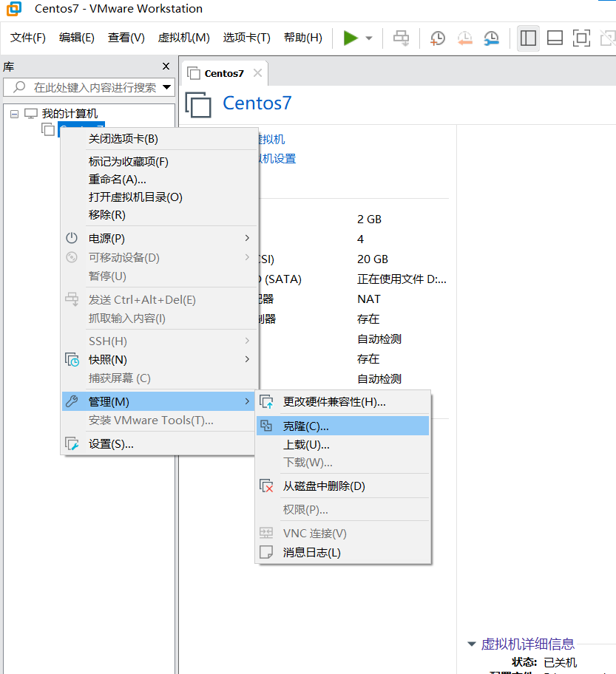The width and height of the screenshot is (616, 674).
Task: Switch to the Centos7 tab
Action: coord(224,73)
